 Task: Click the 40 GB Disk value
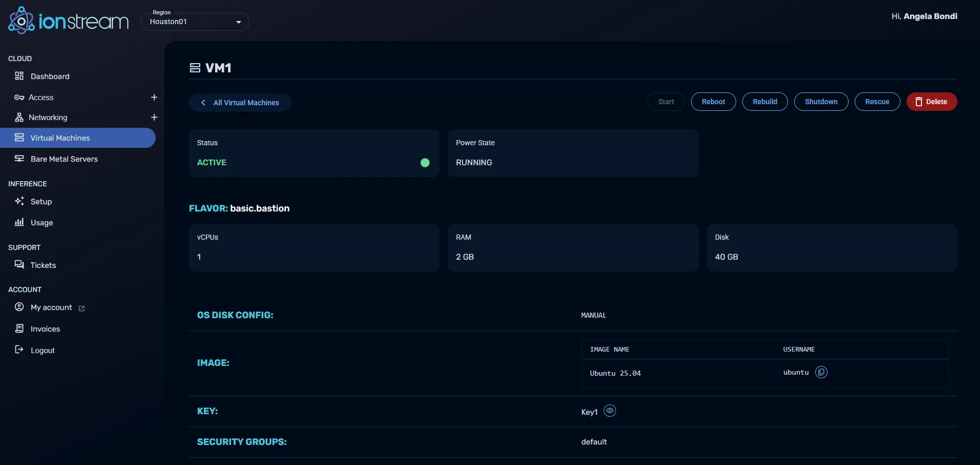[726, 257]
